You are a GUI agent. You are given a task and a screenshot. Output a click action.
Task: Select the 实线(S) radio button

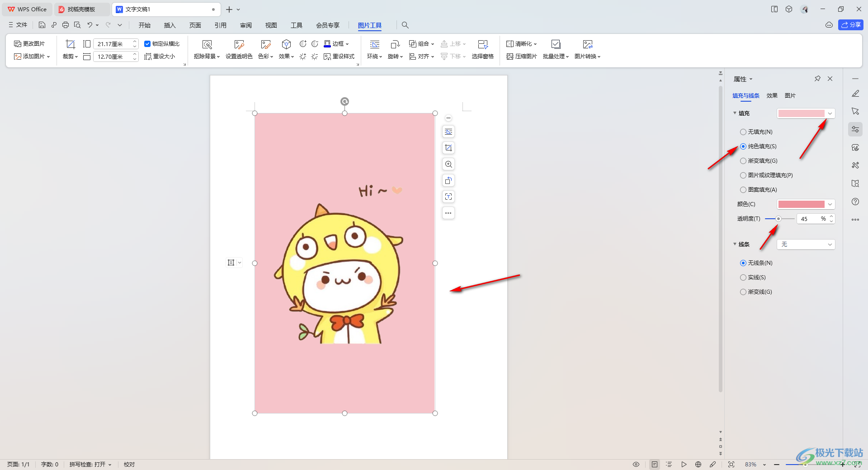743,277
